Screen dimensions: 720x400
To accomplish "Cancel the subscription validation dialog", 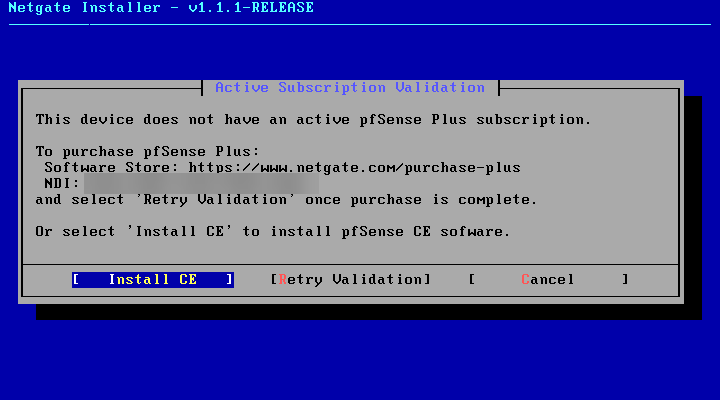I will pos(549,280).
